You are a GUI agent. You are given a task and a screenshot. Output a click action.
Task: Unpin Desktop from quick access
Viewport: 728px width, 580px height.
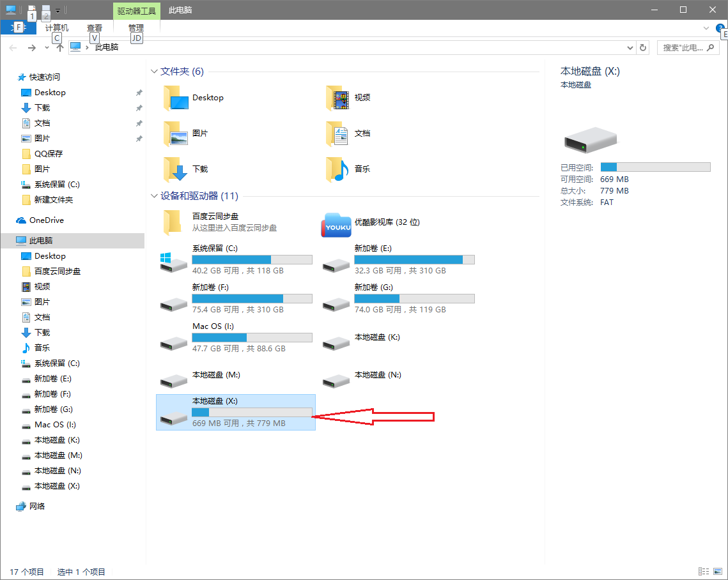pyautogui.click(x=139, y=93)
